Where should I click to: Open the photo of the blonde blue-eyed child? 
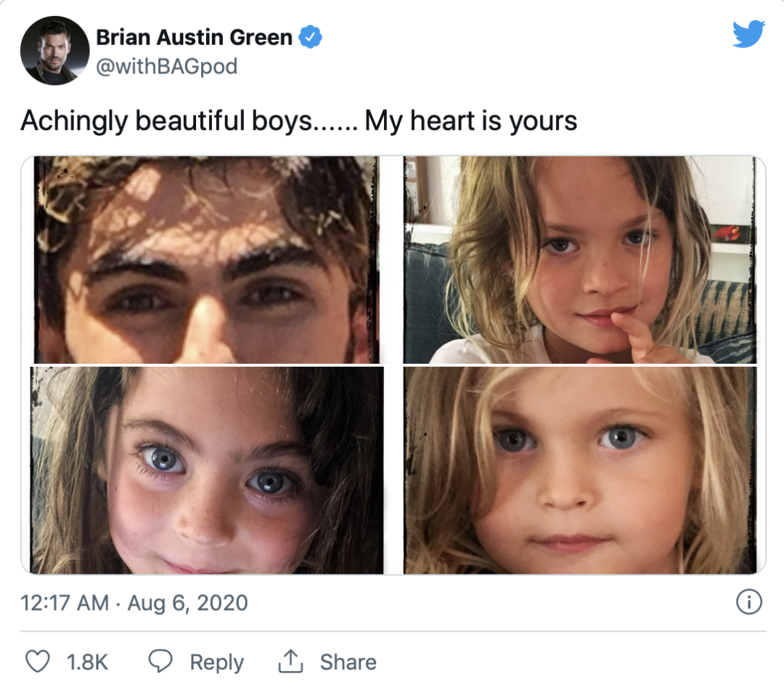coord(579,470)
